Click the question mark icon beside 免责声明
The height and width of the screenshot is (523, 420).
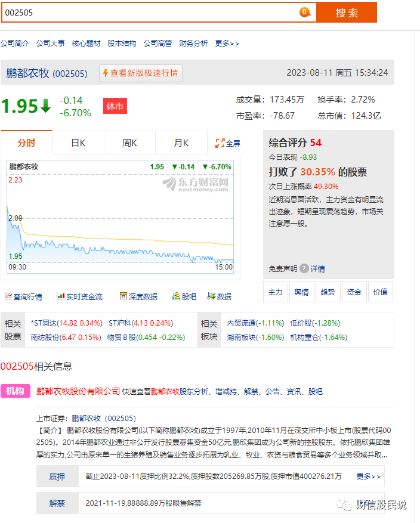[x=304, y=268]
